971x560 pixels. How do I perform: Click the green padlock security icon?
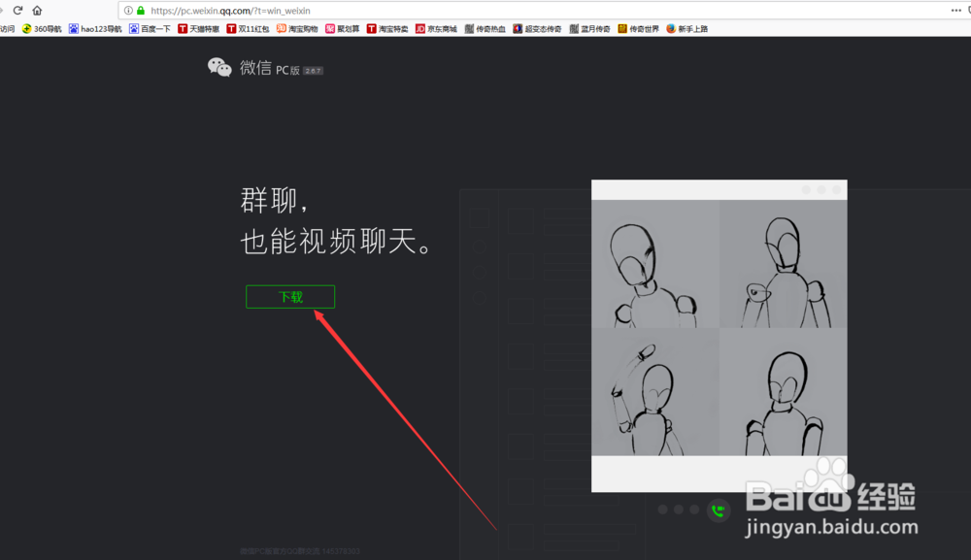141,11
